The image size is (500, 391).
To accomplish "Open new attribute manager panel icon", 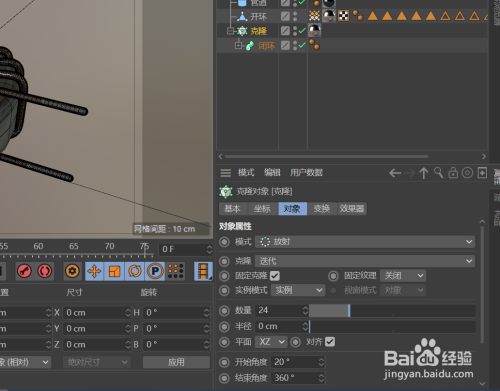I will tap(482, 173).
